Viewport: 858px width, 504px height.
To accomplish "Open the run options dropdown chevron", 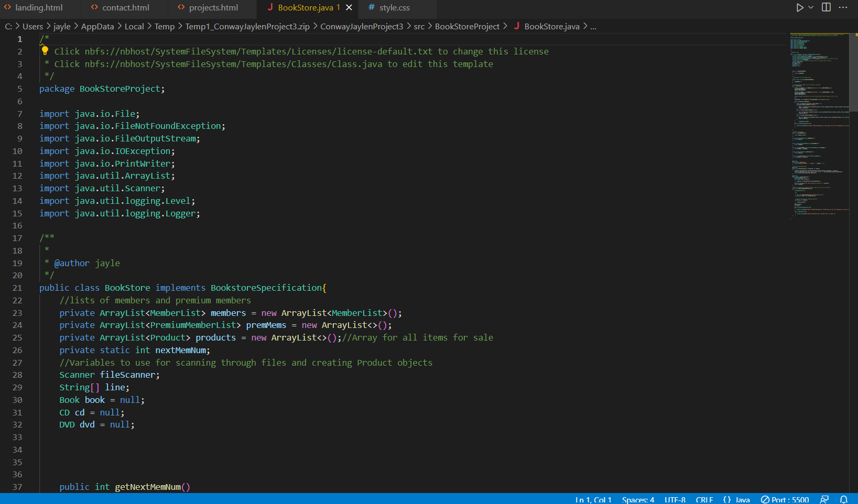I will click(x=809, y=7).
